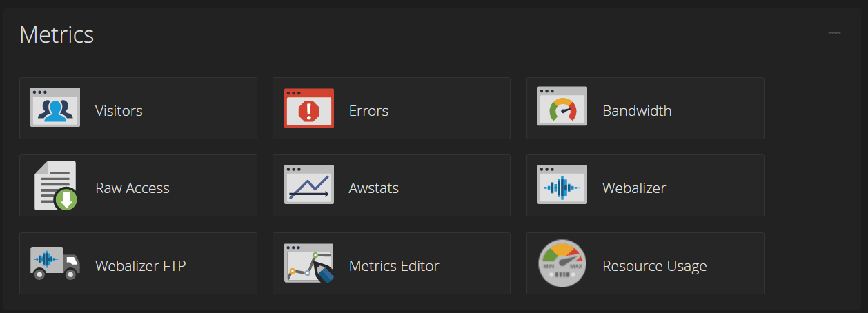Click the Raw Access download document icon
The height and width of the screenshot is (313, 868).
click(55, 185)
